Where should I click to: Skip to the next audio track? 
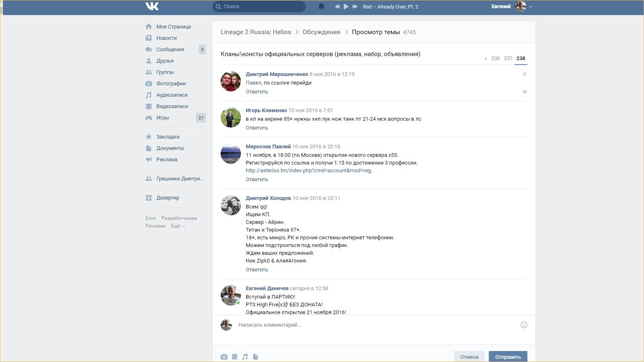(355, 7)
